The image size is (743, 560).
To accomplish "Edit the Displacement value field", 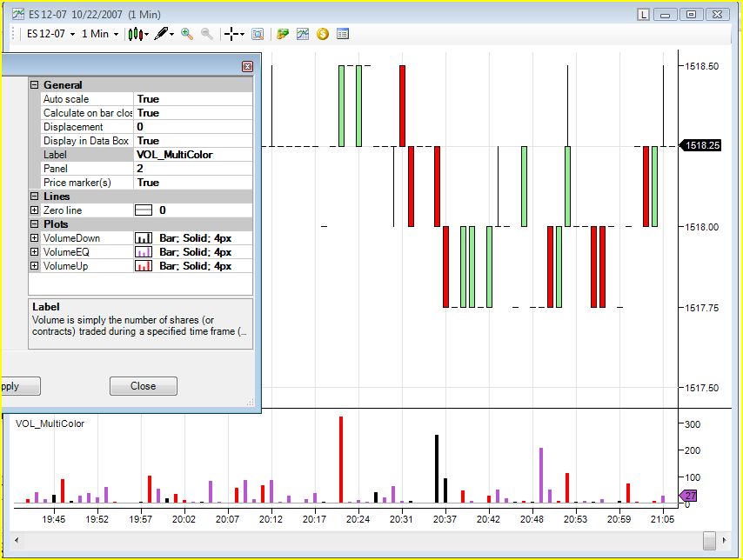I will (193, 127).
